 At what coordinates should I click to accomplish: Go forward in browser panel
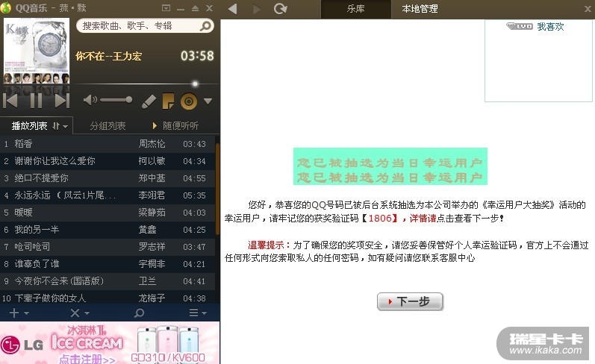257,8
